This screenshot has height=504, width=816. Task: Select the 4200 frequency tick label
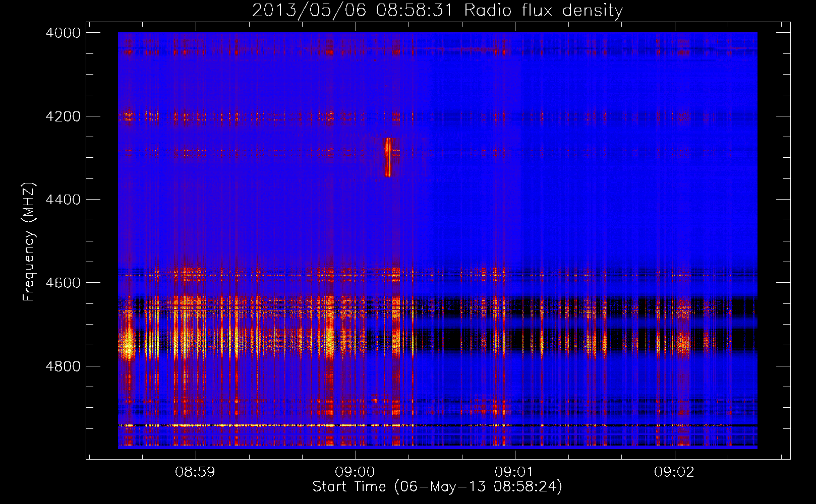click(x=63, y=116)
